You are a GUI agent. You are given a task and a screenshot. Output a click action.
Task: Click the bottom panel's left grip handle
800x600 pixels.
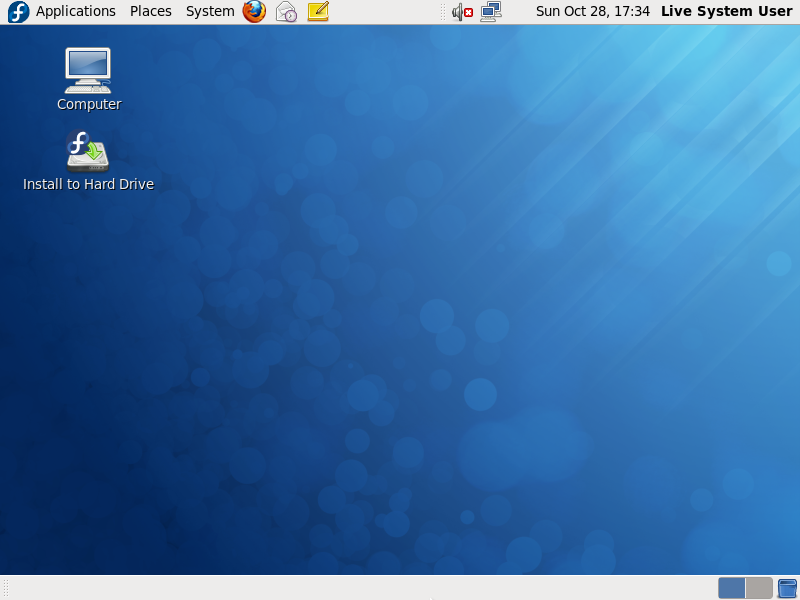pos(6,588)
